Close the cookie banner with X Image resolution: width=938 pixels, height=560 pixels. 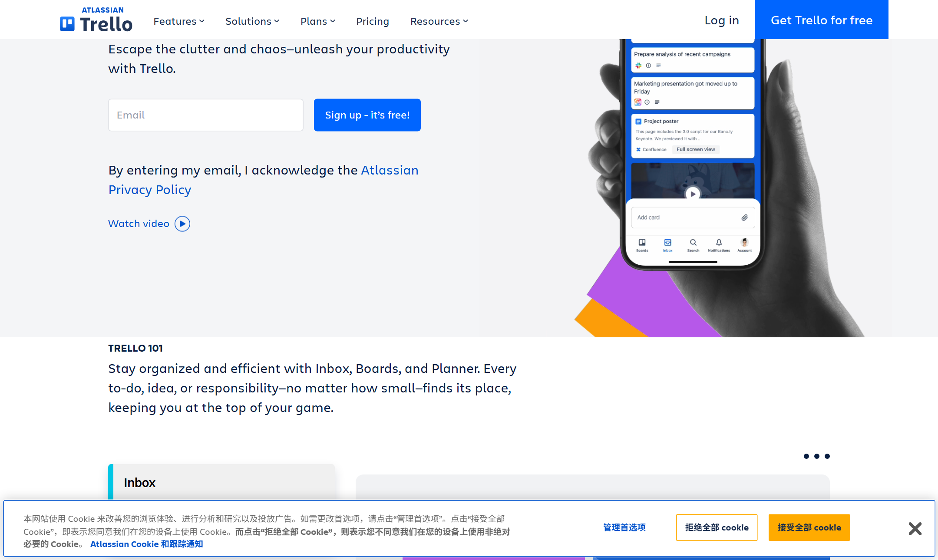[x=915, y=528]
